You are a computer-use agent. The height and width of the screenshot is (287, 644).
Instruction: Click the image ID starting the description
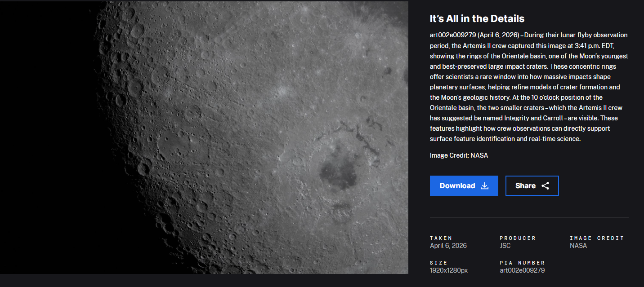452,35
